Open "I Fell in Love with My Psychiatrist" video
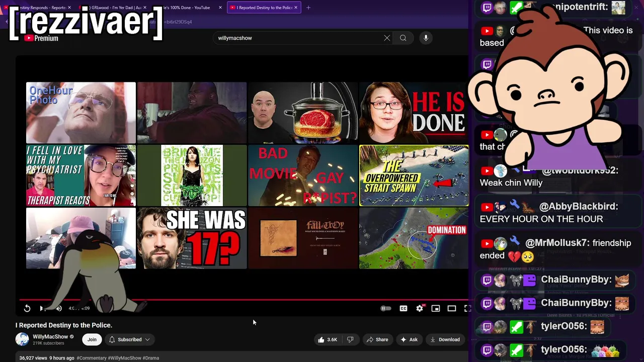644x362 pixels. pyautogui.click(x=81, y=175)
